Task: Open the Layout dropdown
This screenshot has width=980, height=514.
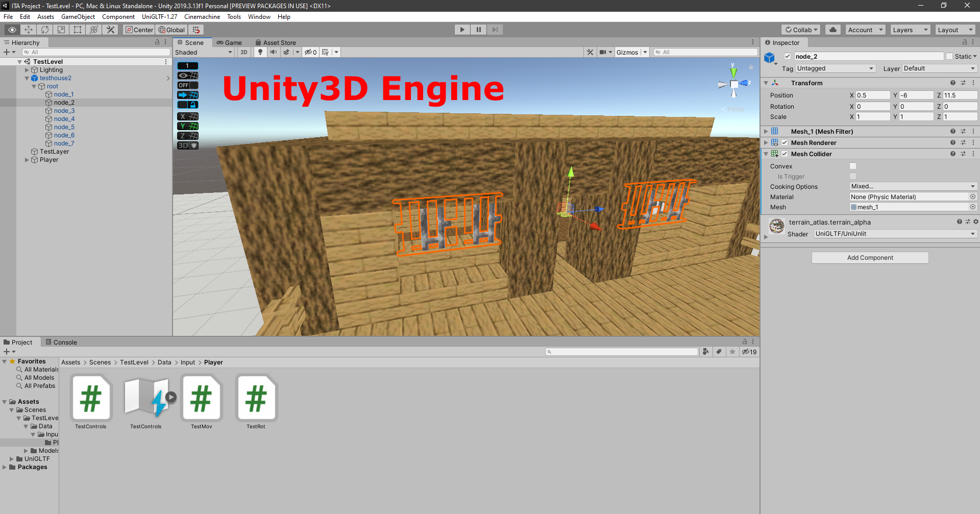Action: [x=955, y=30]
